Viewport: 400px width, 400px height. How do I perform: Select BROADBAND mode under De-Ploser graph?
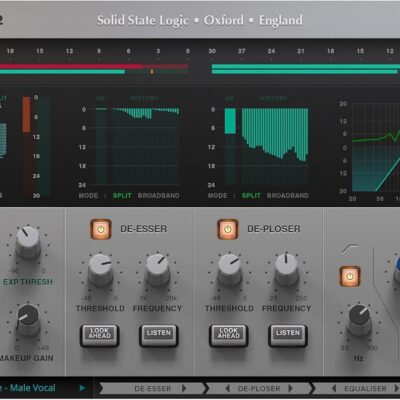288,196
